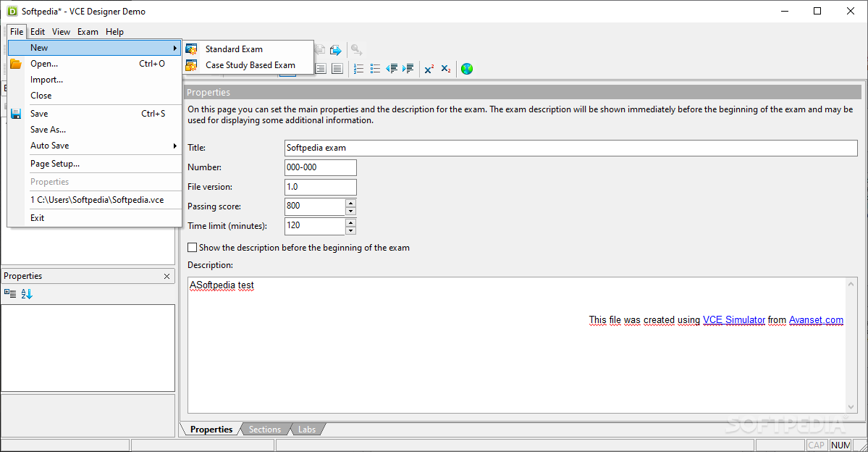Click the Save floppy disk icon
The height and width of the screenshot is (452, 868).
(x=16, y=114)
